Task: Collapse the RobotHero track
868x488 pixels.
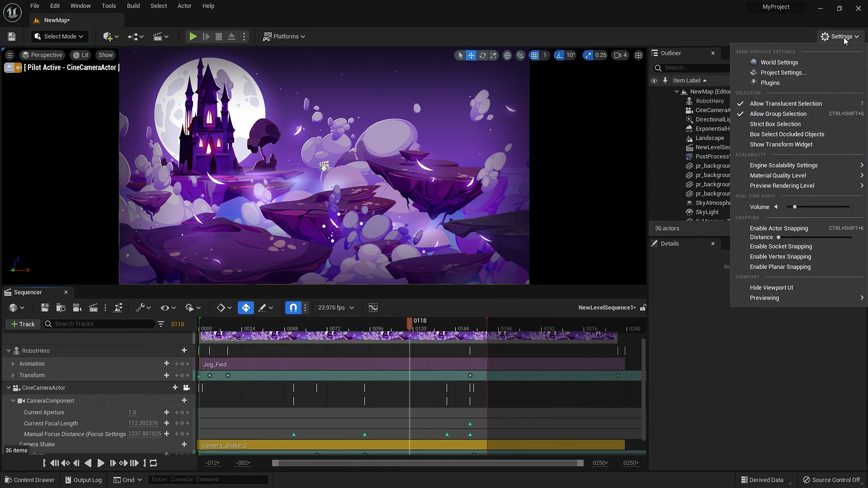Action: [x=8, y=351]
